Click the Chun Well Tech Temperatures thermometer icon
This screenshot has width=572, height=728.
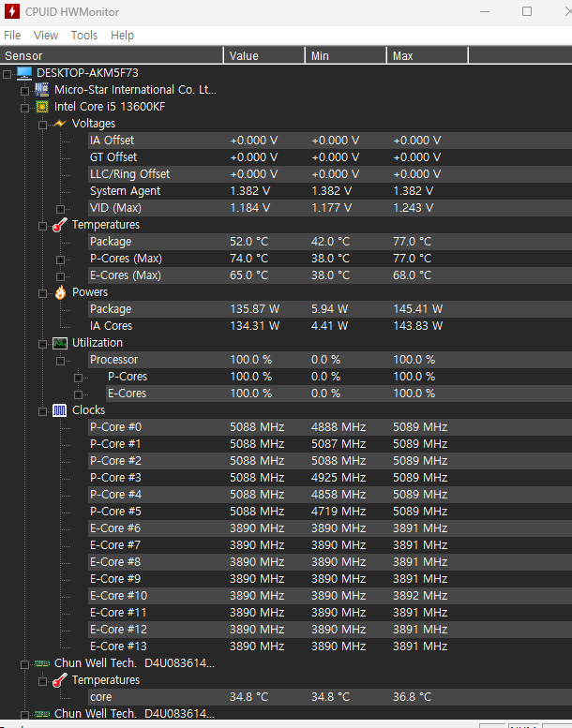coord(59,680)
